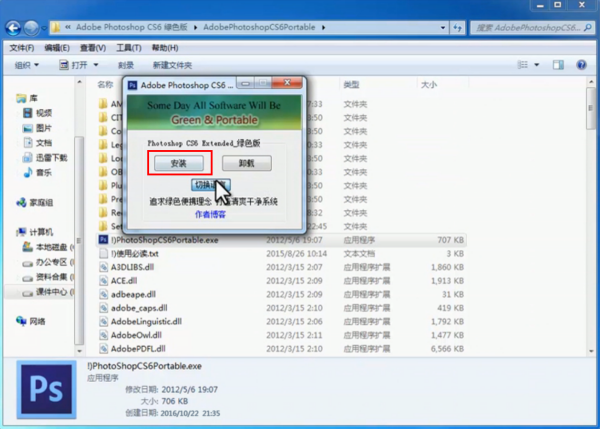Click the 卸载 button in dialog
This screenshot has width=600, height=429.
(x=247, y=163)
